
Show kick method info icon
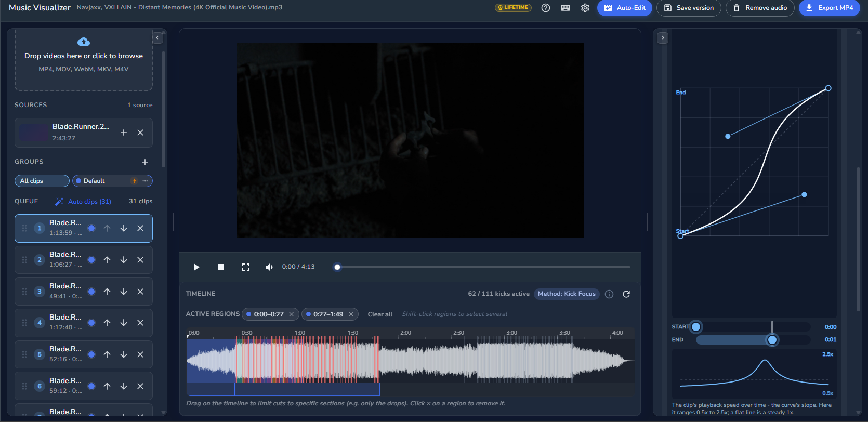point(609,294)
